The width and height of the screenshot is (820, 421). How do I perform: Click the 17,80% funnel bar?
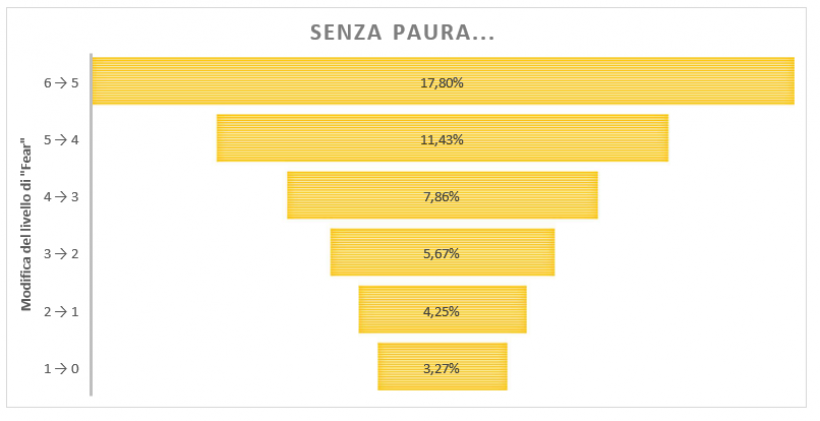click(x=443, y=81)
